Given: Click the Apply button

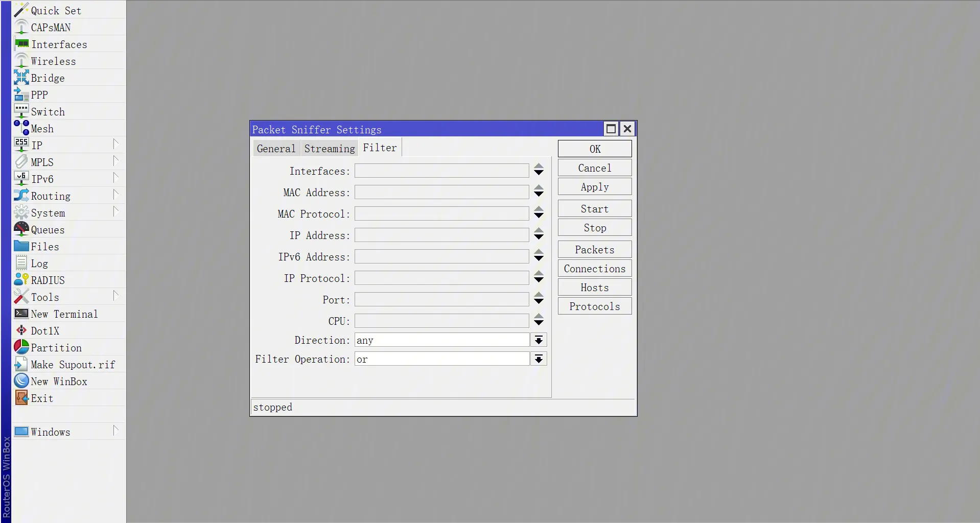Looking at the screenshot, I should tap(594, 187).
